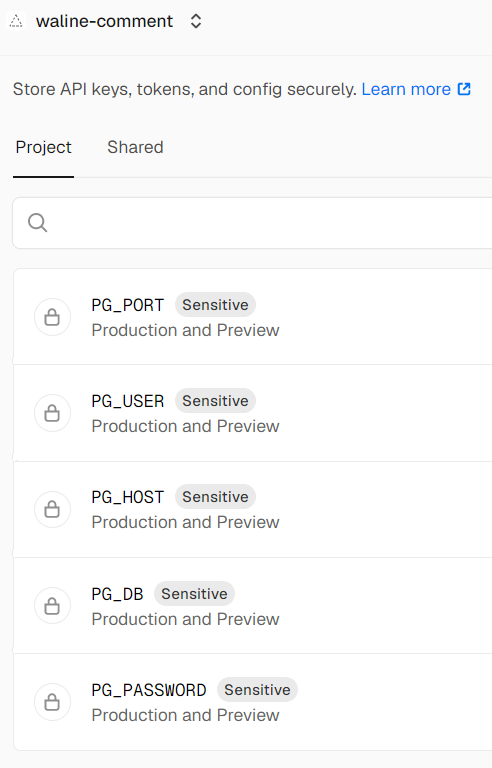Click the lock icon for PG_DB
This screenshot has height=768, width=492.
pyautogui.click(x=52, y=605)
